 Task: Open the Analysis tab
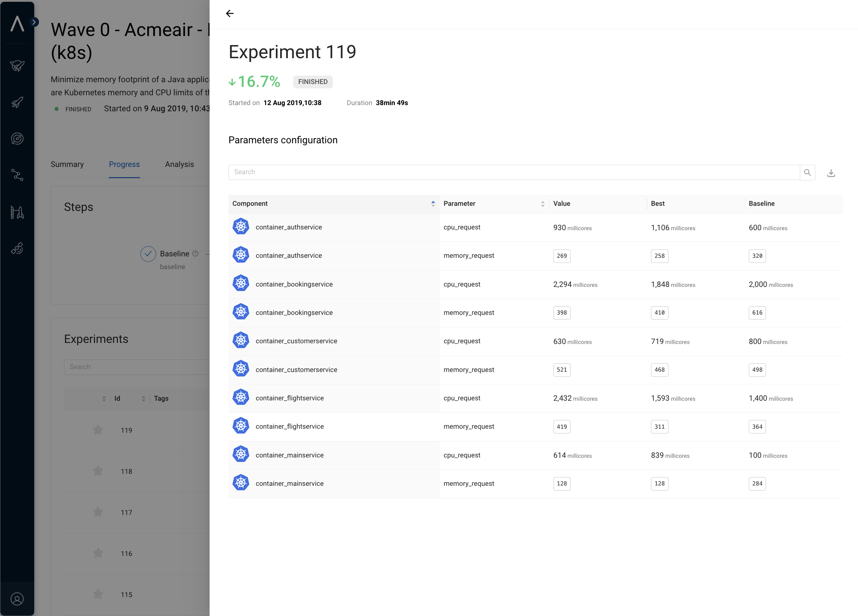179,164
